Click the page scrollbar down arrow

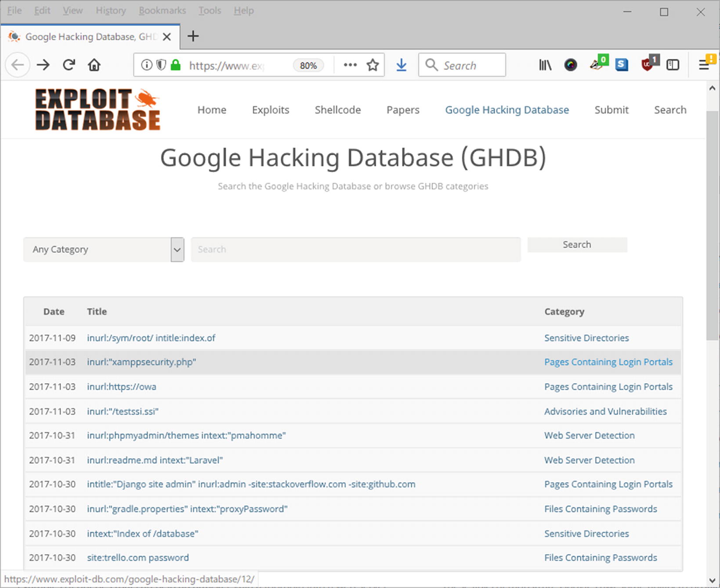pyautogui.click(x=712, y=581)
